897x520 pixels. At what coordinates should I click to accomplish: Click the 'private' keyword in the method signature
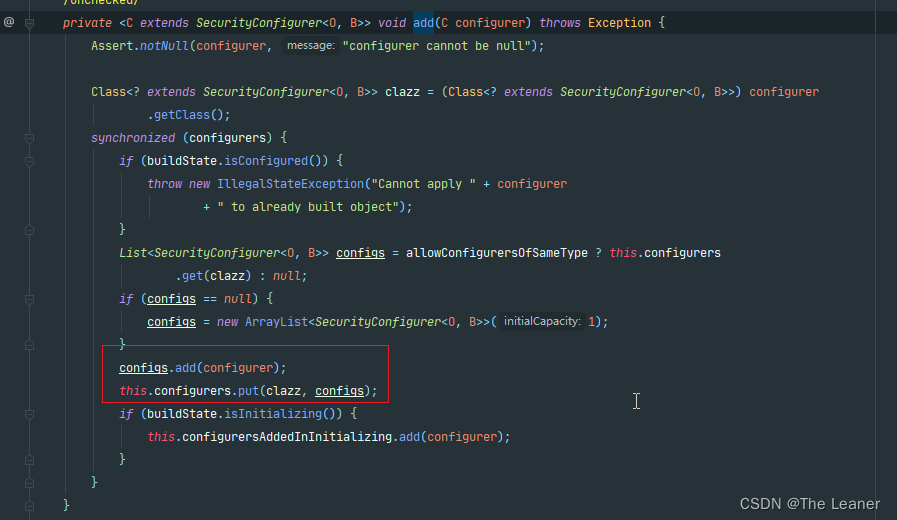point(87,23)
